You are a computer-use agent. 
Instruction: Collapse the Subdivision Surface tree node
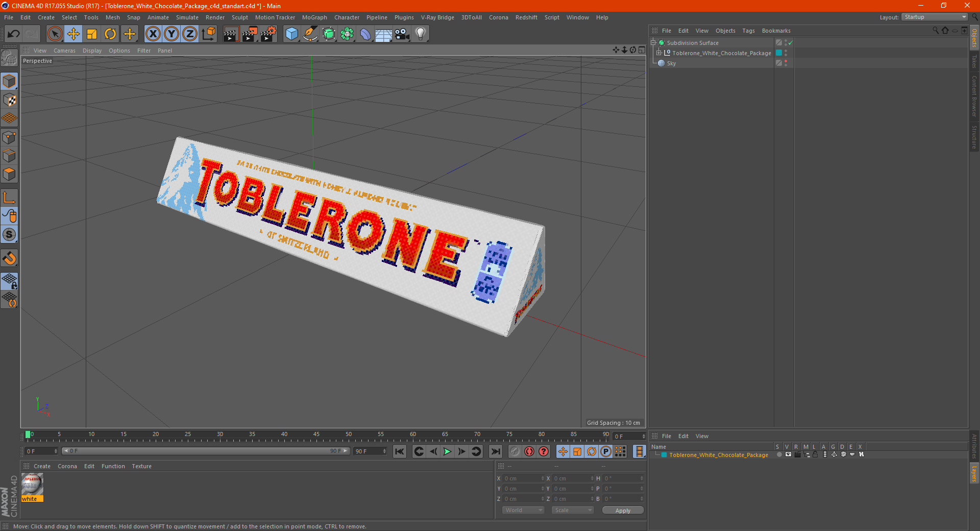[653, 43]
